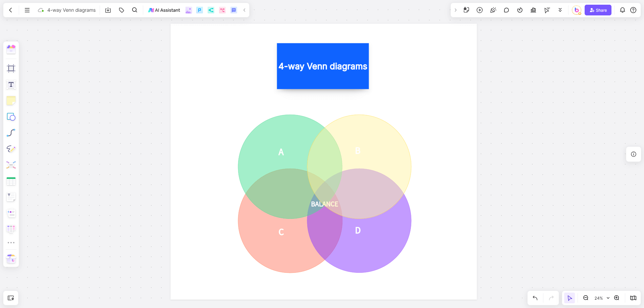Open the pages/book view icon
644x308 pixels.
coord(633,298)
